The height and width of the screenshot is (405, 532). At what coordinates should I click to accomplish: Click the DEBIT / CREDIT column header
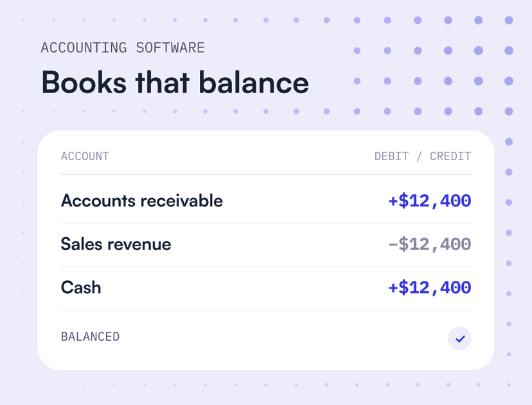[x=423, y=156]
